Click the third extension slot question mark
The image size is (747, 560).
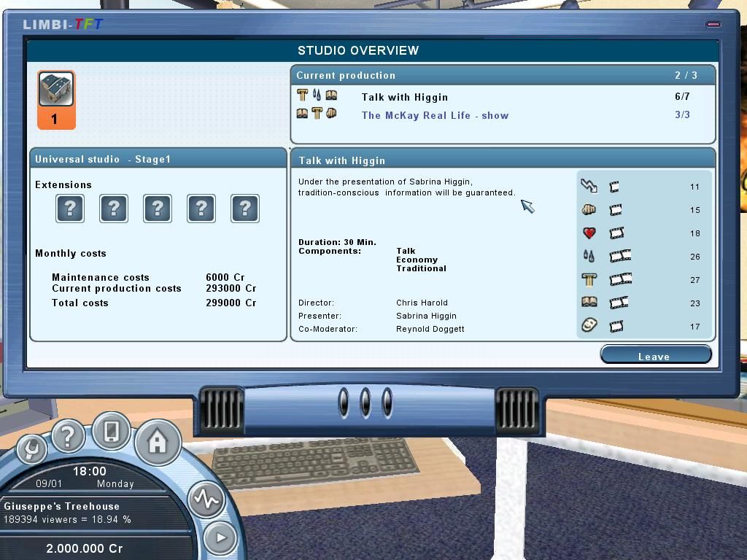(x=158, y=209)
